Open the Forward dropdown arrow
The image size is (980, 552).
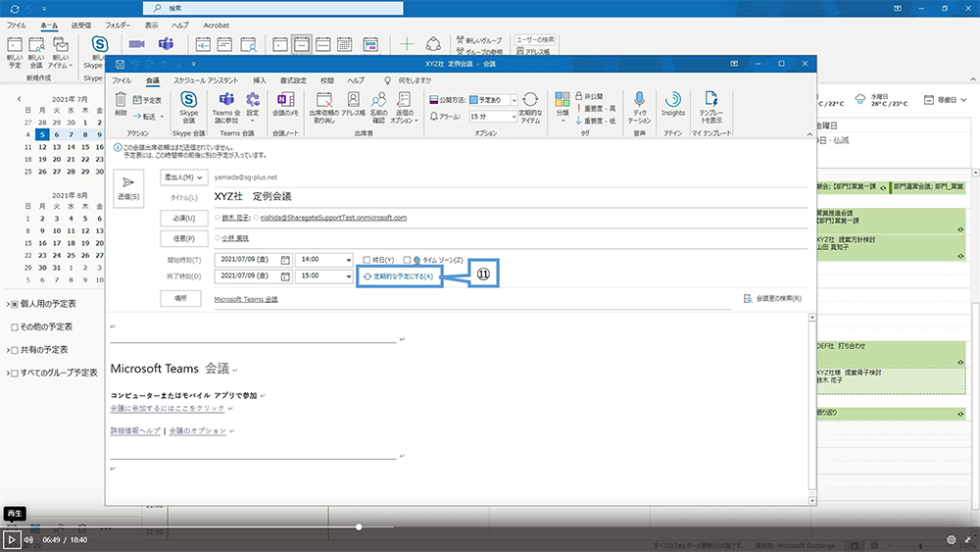tap(162, 117)
